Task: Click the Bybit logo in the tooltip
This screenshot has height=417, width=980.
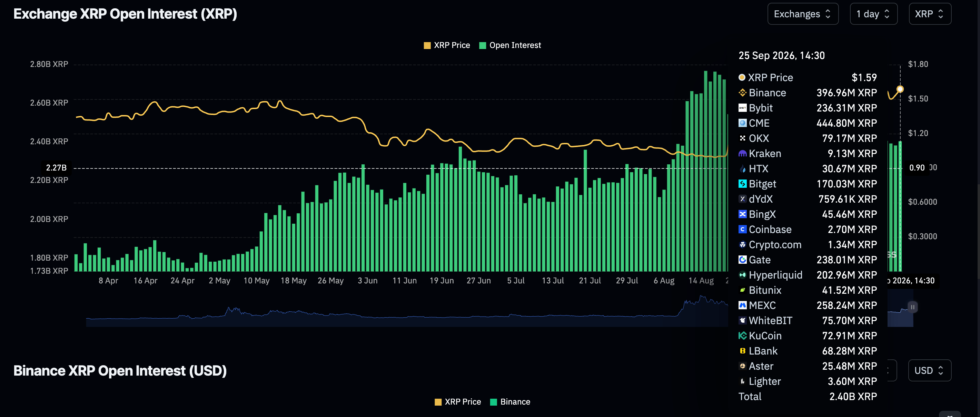Action: 742,108
